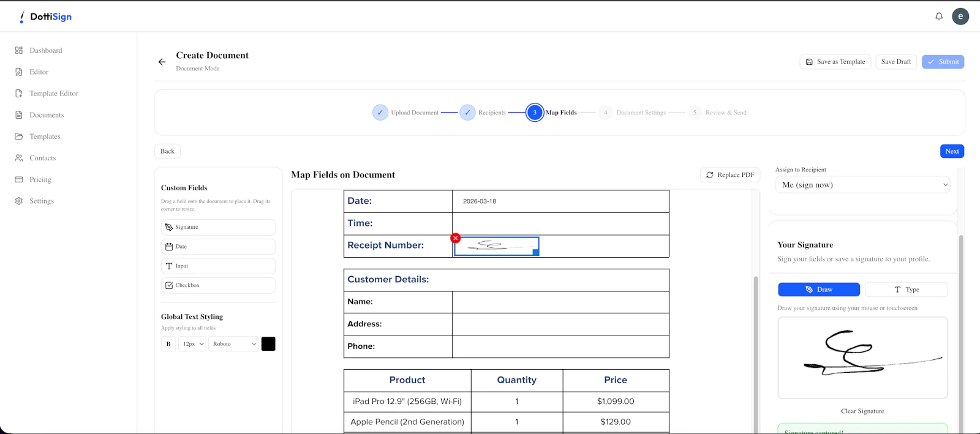Toggle bold text styling
Screen dimensions: 980x434
click(168, 344)
